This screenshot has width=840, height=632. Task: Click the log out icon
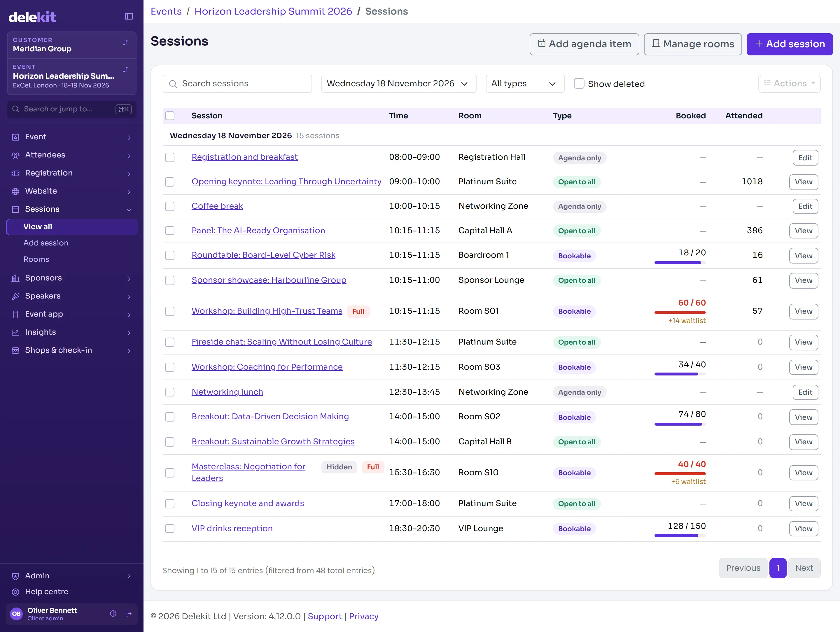tap(128, 614)
